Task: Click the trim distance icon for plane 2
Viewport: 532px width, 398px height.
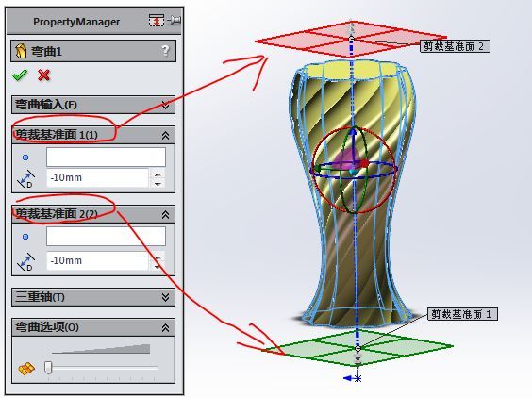Action: point(25,261)
